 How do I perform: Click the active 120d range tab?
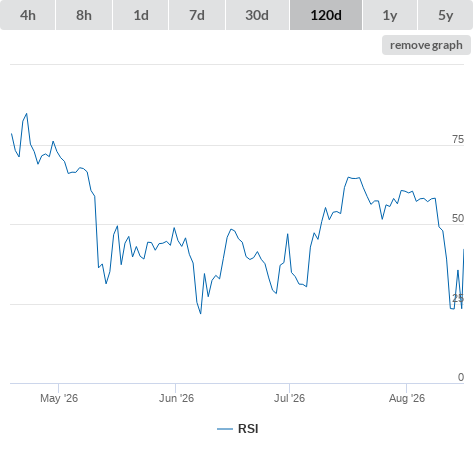click(x=326, y=15)
